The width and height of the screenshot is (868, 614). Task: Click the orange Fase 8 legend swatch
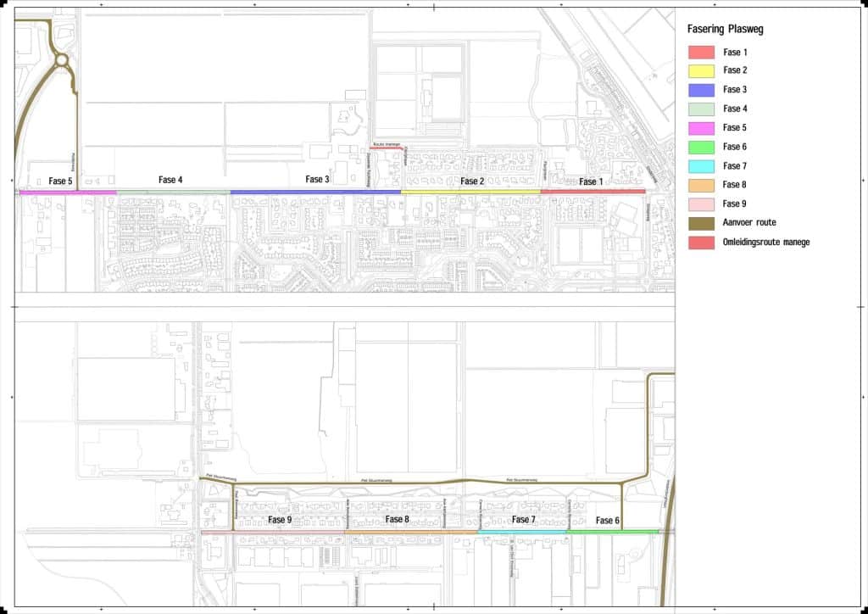click(701, 185)
